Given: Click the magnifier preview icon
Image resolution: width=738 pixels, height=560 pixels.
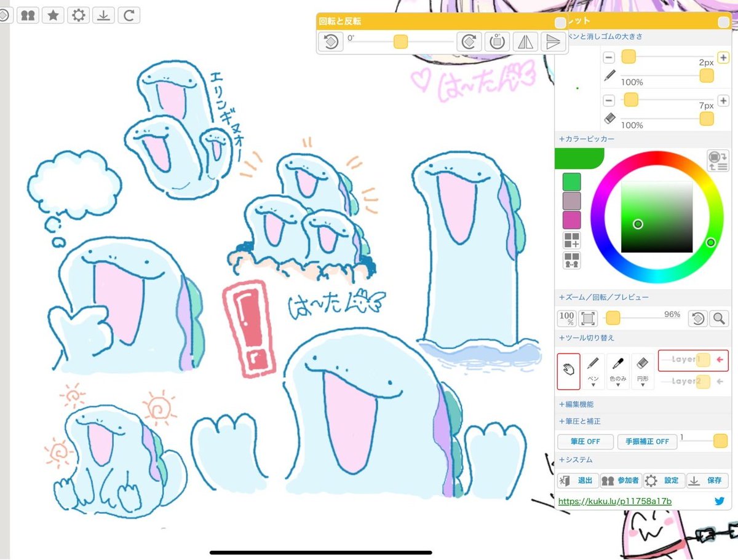Looking at the screenshot, I should pos(718,318).
